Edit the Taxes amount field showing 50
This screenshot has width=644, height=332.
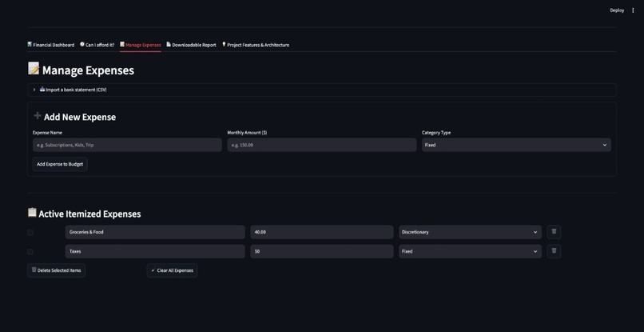coord(322,251)
